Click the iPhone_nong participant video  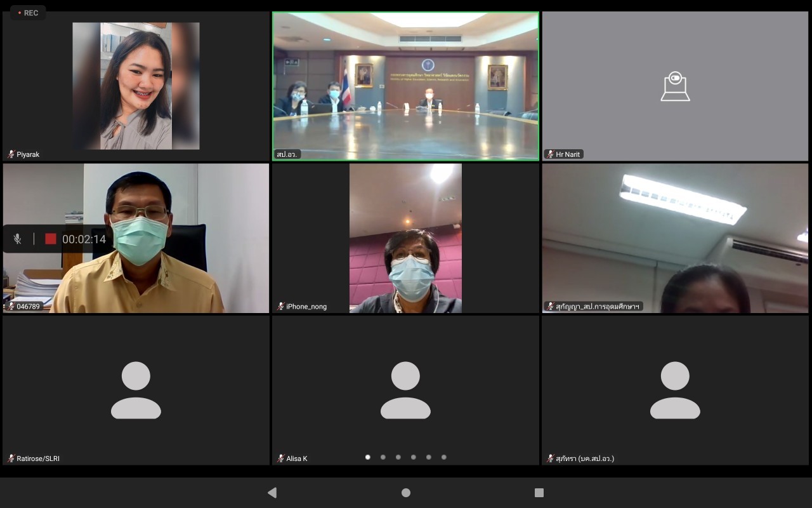tap(405, 238)
